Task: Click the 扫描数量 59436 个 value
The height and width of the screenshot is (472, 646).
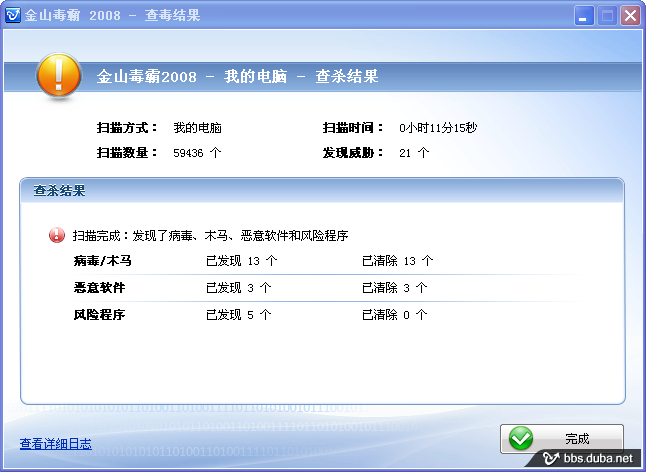Action: point(197,153)
